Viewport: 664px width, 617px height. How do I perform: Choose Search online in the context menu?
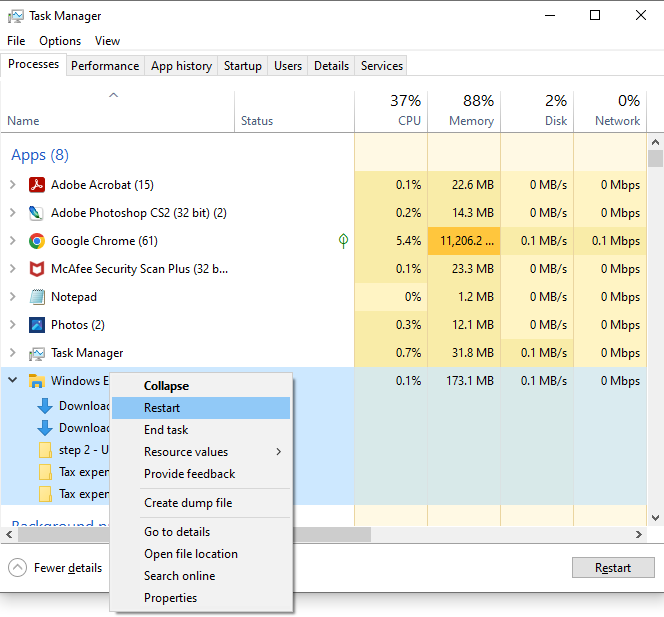click(x=201, y=575)
